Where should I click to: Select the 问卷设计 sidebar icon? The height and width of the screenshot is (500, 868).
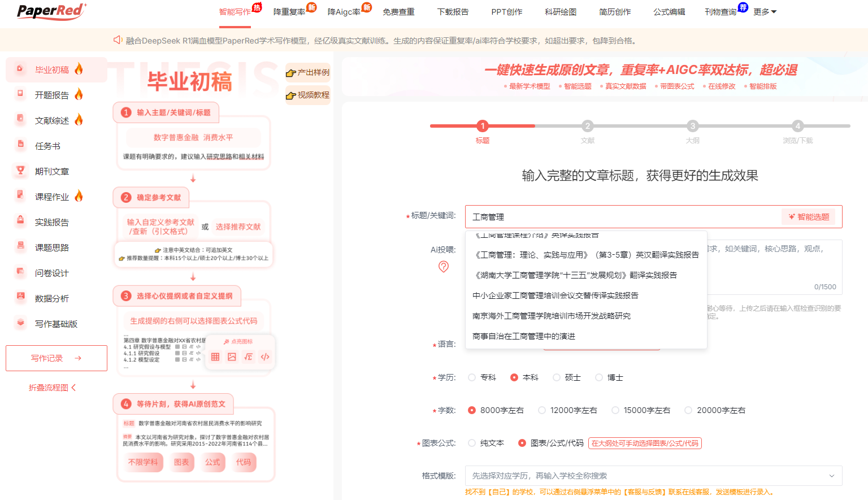pos(20,272)
